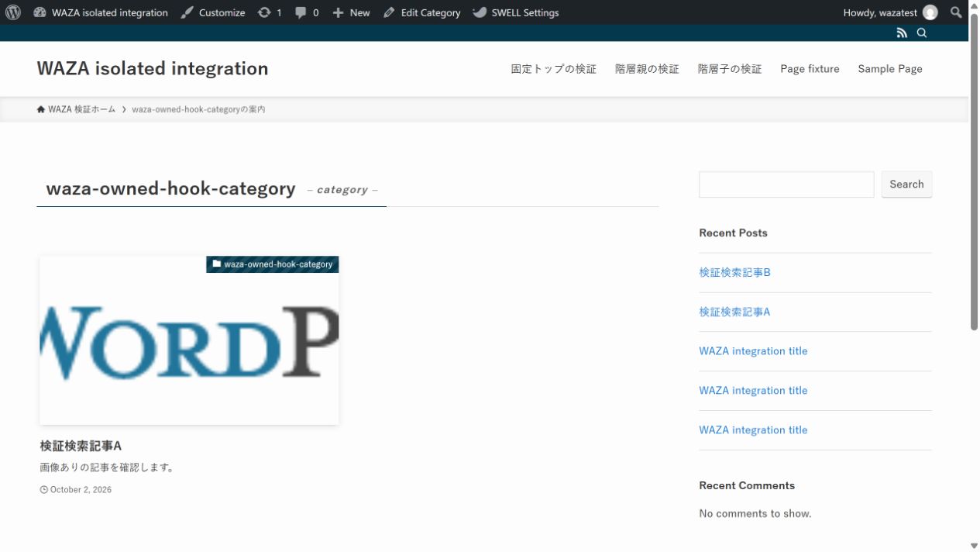Click the header search icon beside RSS

pos(922,33)
